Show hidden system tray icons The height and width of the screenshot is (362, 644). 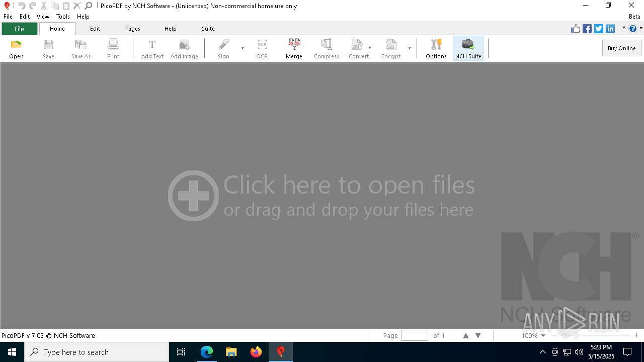[542, 352]
